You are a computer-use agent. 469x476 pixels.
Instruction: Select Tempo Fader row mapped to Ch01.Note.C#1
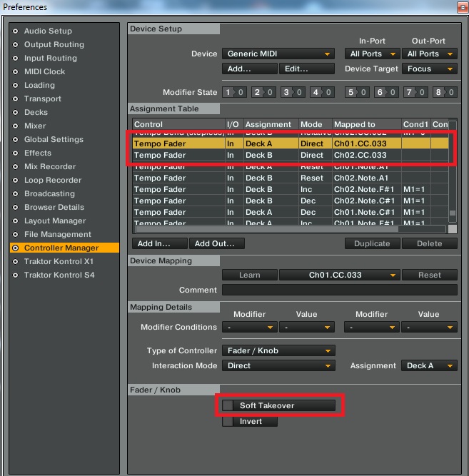pos(291,212)
